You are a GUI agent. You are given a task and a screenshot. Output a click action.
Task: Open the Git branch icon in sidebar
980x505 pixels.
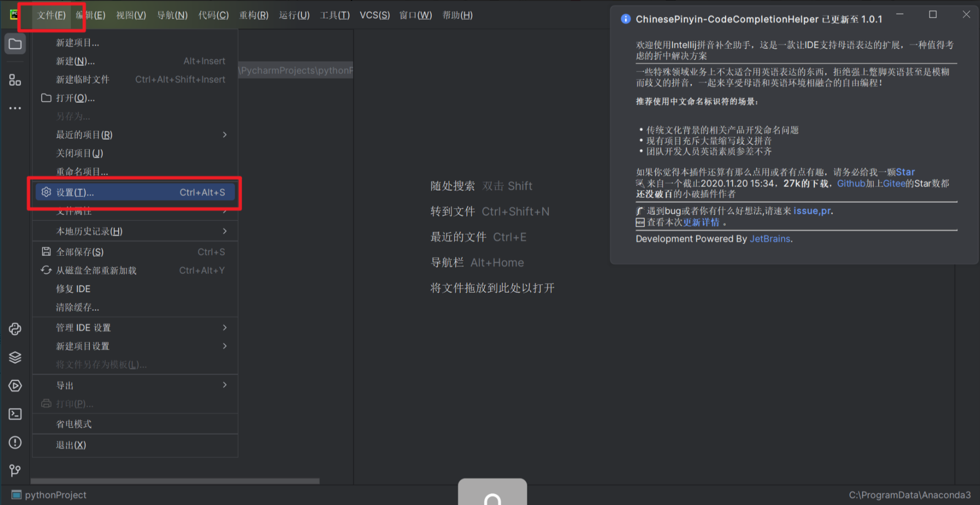(14, 470)
